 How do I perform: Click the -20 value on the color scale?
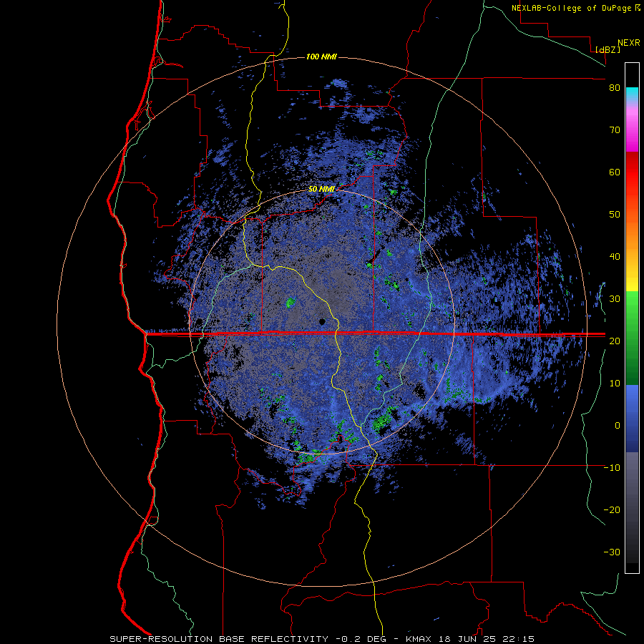point(612,509)
